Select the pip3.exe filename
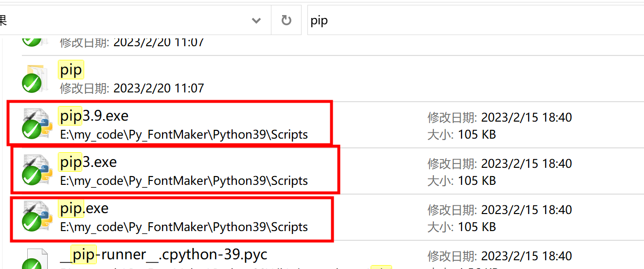Viewport: 644px width, 269px height. [88, 162]
